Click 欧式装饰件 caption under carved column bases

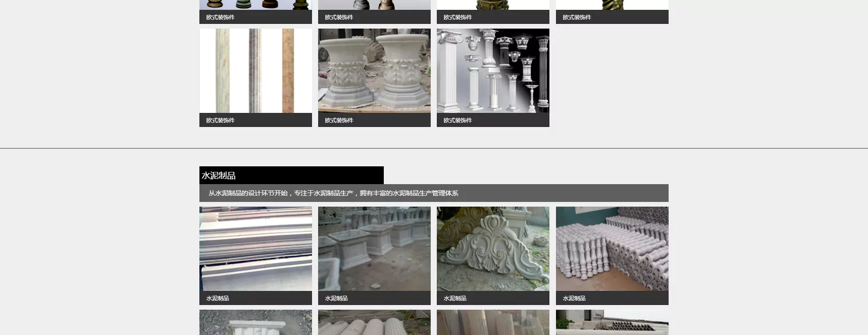click(x=339, y=120)
